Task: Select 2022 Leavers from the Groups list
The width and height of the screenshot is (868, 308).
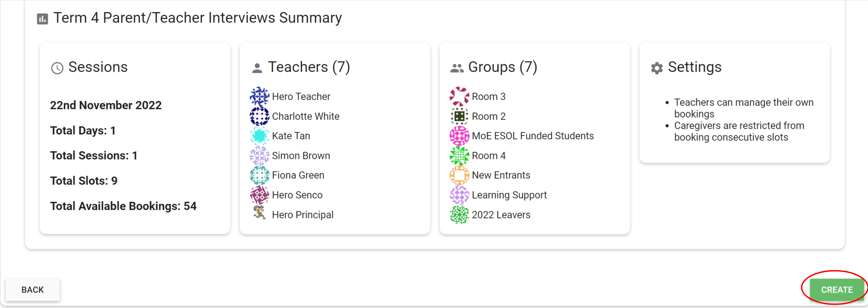Action: click(x=501, y=214)
